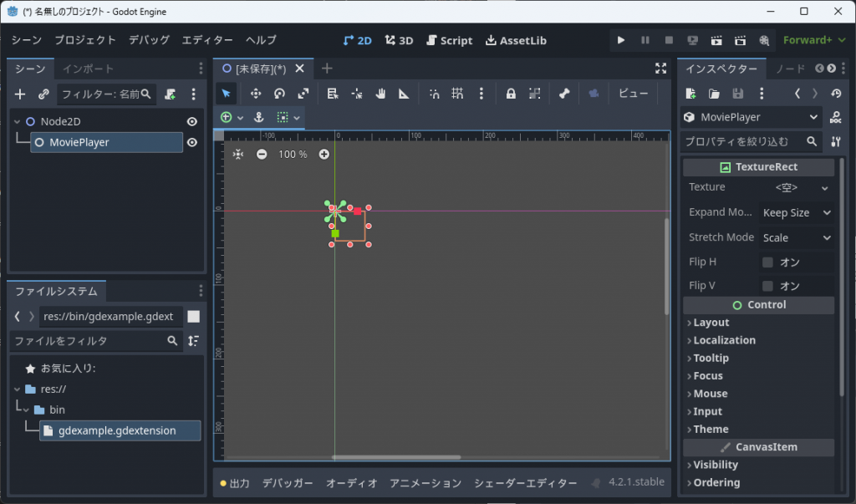
Task: Zoom out of the 2D viewport
Action: click(262, 155)
